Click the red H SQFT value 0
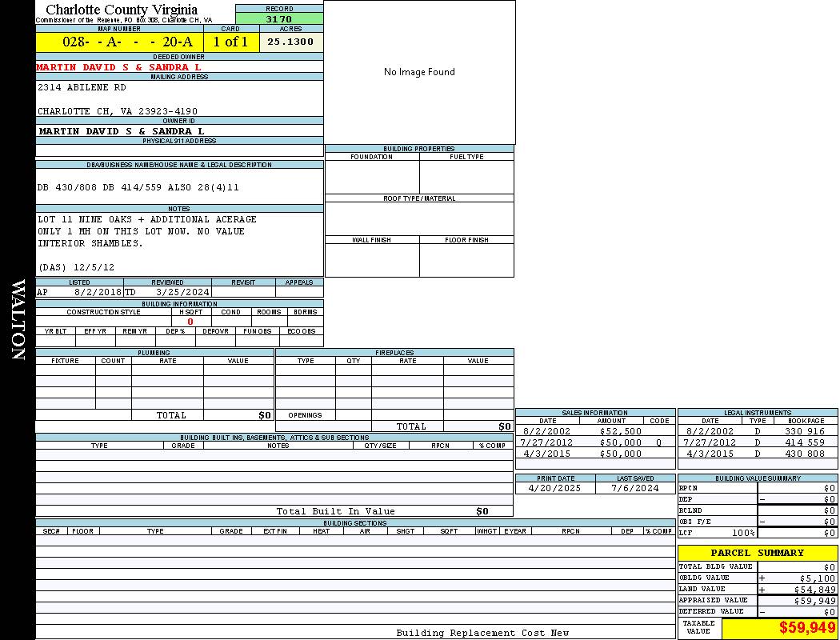Screen dimensions: 840x640 [x=190, y=322]
